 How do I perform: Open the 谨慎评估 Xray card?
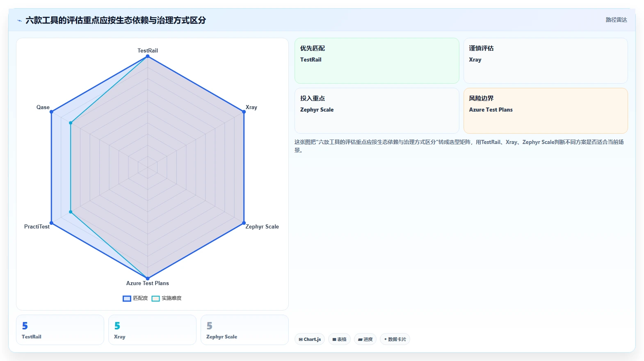[546, 61]
